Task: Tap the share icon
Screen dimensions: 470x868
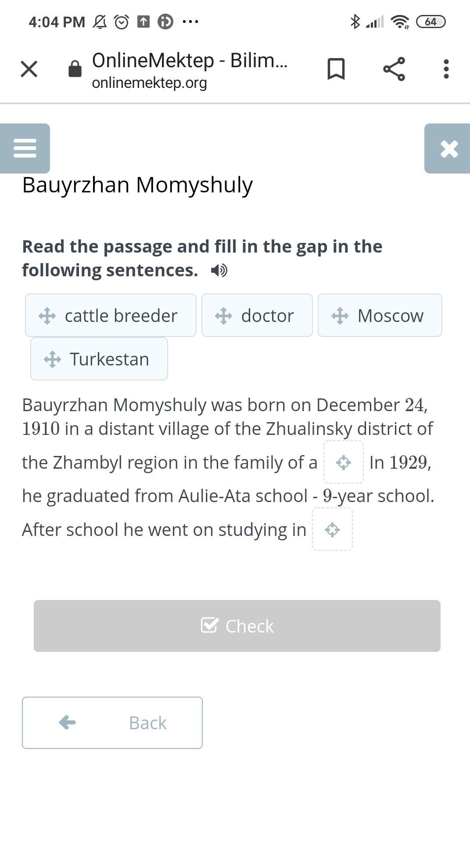Action: pyautogui.click(x=394, y=69)
